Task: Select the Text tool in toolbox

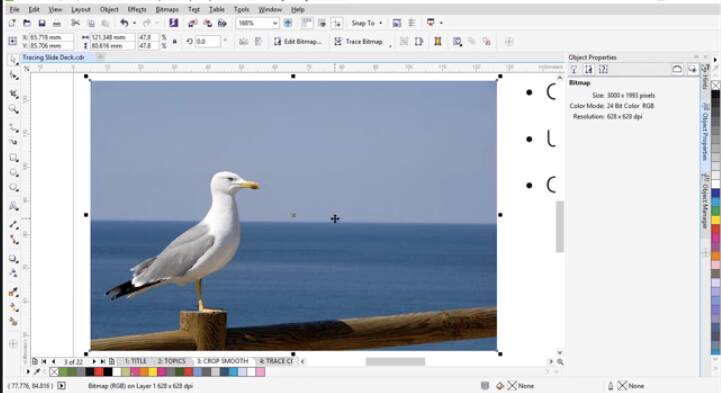Action: point(13,206)
